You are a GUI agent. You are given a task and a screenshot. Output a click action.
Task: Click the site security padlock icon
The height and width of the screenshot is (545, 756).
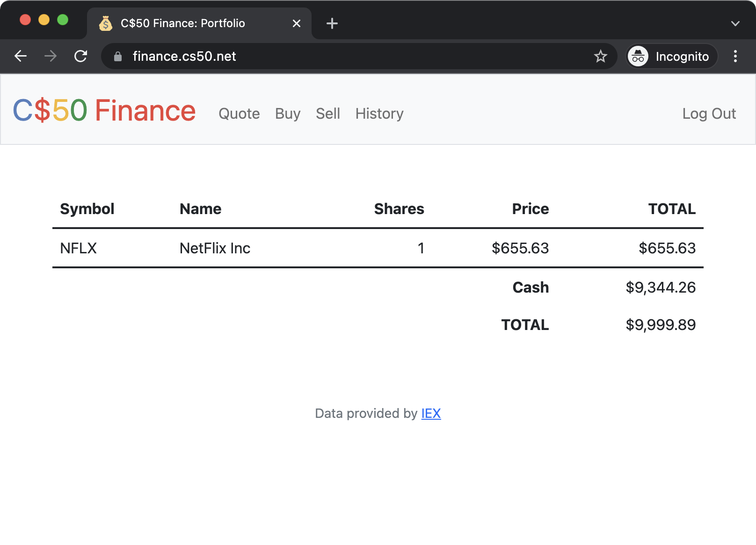point(118,56)
